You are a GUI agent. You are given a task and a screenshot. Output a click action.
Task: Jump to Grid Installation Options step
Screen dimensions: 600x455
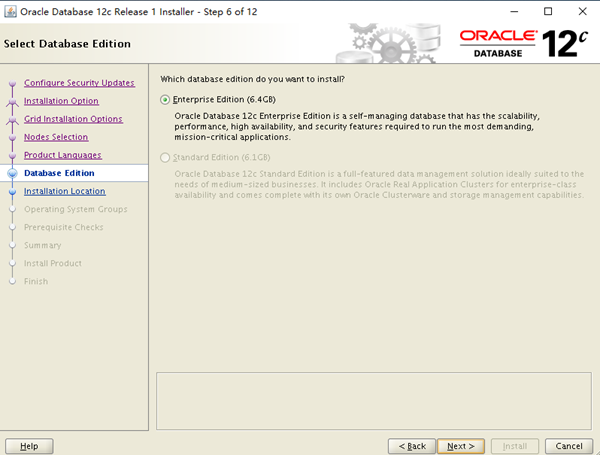click(73, 119)
